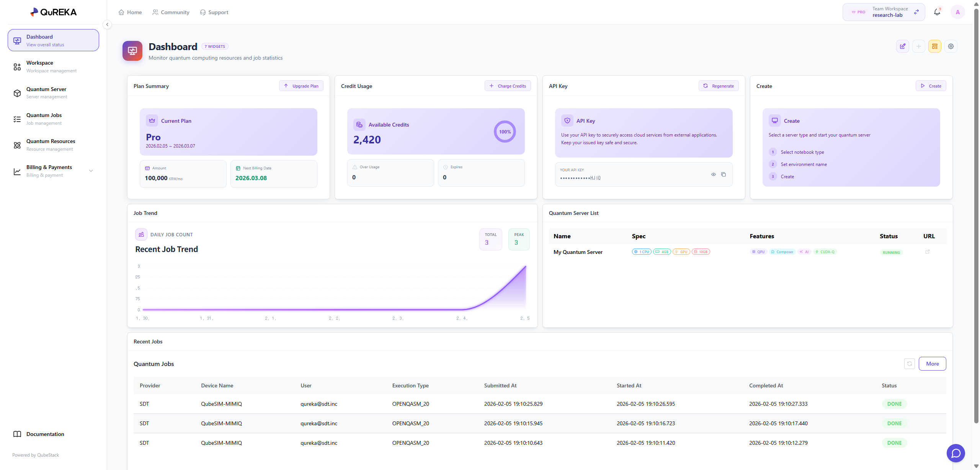The width and height of the screenshot is (980, 470).
Task: Collapse the sidebar with chevron arrow
Action: tap(107, 24)
